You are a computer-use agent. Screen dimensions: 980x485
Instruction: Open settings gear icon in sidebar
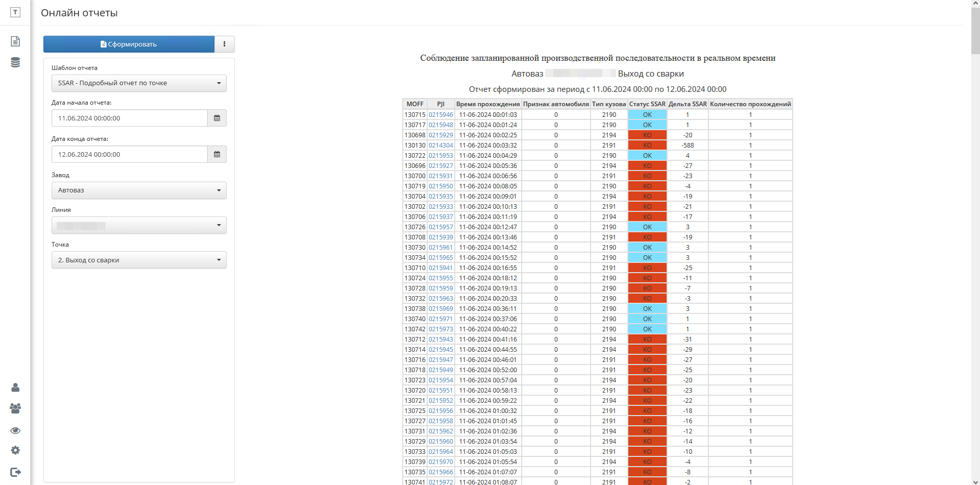15,450
